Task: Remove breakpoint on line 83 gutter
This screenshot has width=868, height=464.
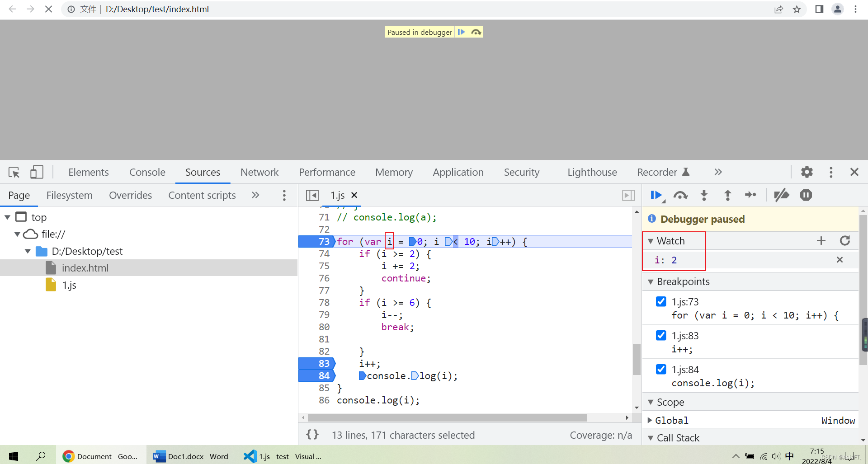Action: click(x=316, y=363)
